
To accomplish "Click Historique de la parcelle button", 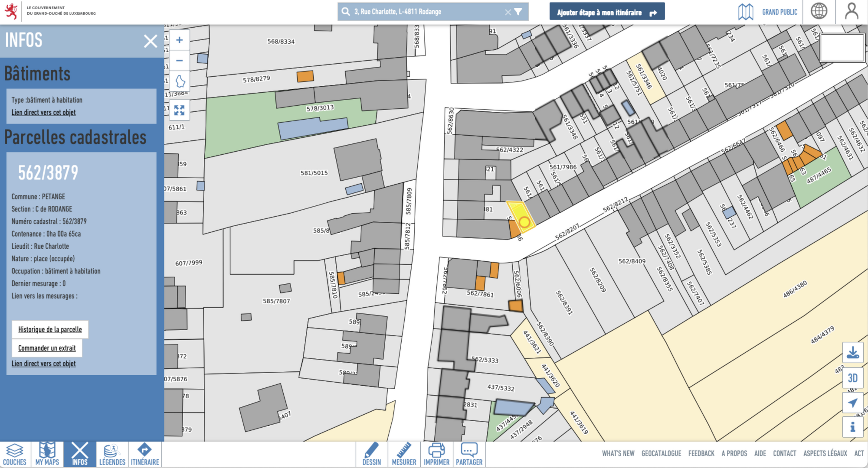I will [x=50, y=329].
